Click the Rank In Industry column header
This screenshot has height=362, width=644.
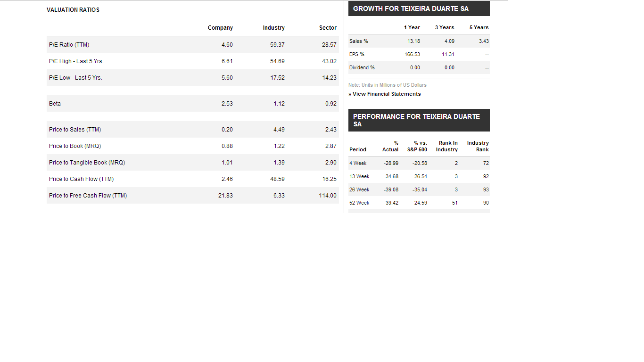(447, 146)
